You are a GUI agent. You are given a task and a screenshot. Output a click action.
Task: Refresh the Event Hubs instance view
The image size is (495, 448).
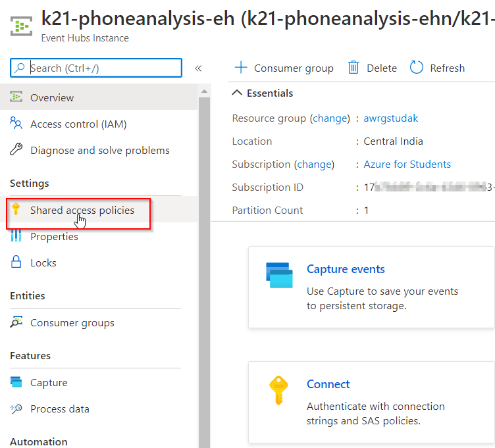[437, 68]
